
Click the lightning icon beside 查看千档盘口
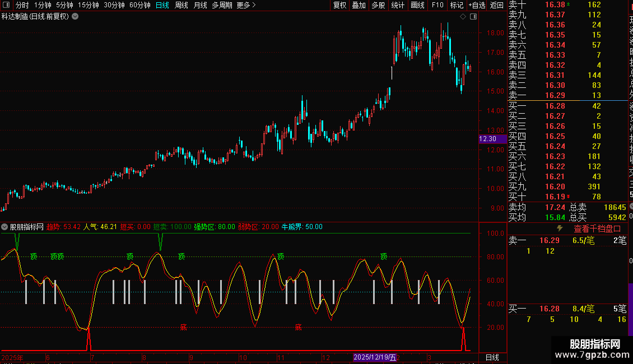point(560,228)
